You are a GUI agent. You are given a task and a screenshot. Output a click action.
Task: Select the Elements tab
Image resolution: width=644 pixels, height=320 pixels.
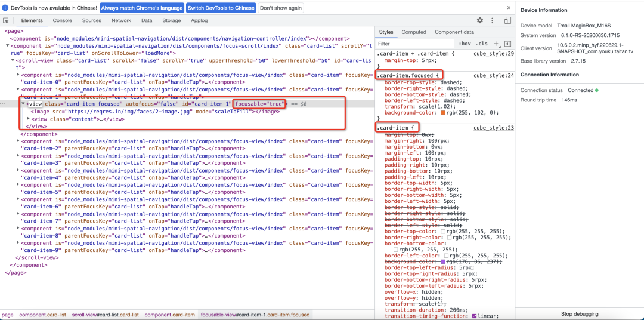click(x=32, y=20)
